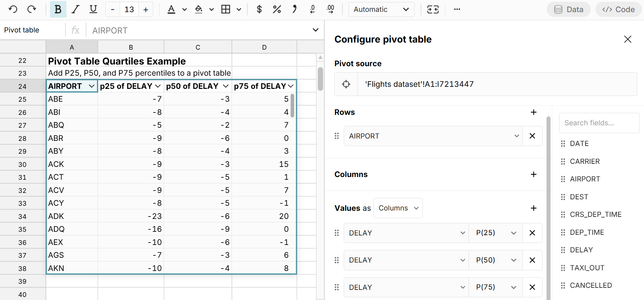Switch to the Data tab
This screenshot has height=300, width=644.
(568, 9)
